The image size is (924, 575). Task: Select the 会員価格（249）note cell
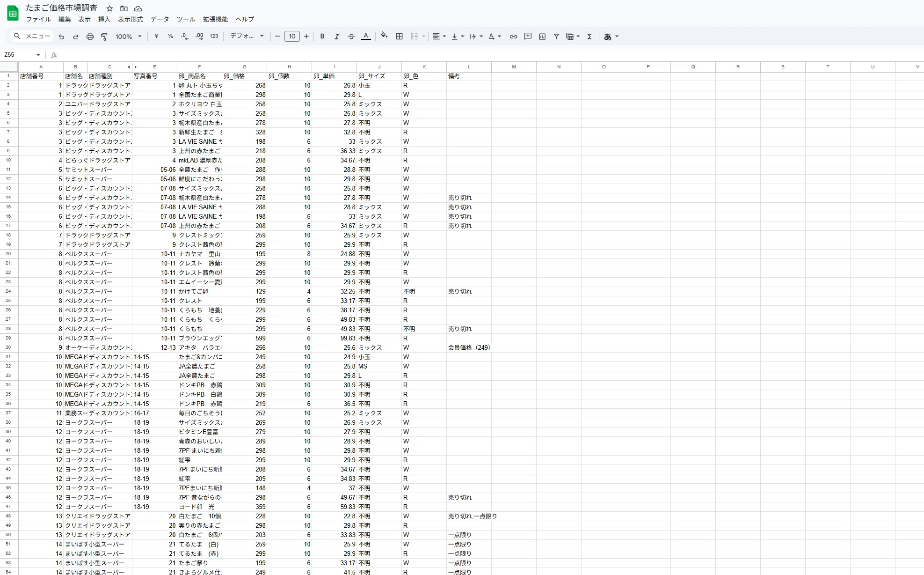[x=469, y=347]
